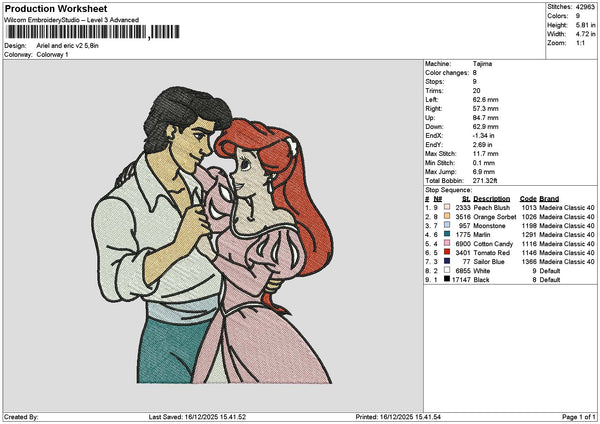The height and width of the screenshot is (424, 600).
Task: Click the Right value 57.3 mm
Action: 485,109
